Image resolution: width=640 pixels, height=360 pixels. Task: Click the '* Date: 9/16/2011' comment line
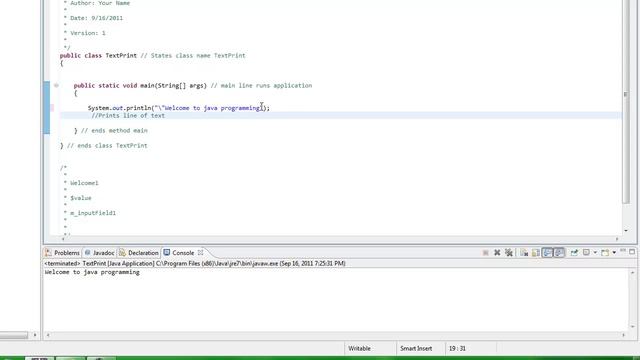pyautogui.click(x=93, y=18)
